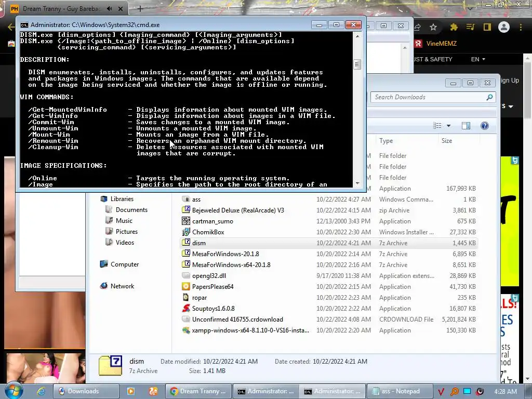Screen dimensions: 532x399
Task: Select cartman_sumo application icon
Action: 186,221
